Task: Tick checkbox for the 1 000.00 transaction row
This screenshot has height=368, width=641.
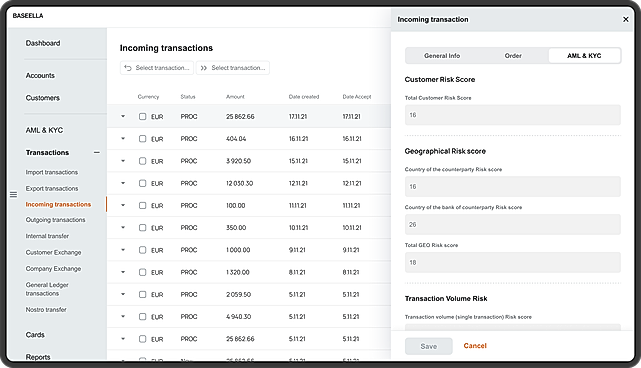Action: tap(142, 250)
